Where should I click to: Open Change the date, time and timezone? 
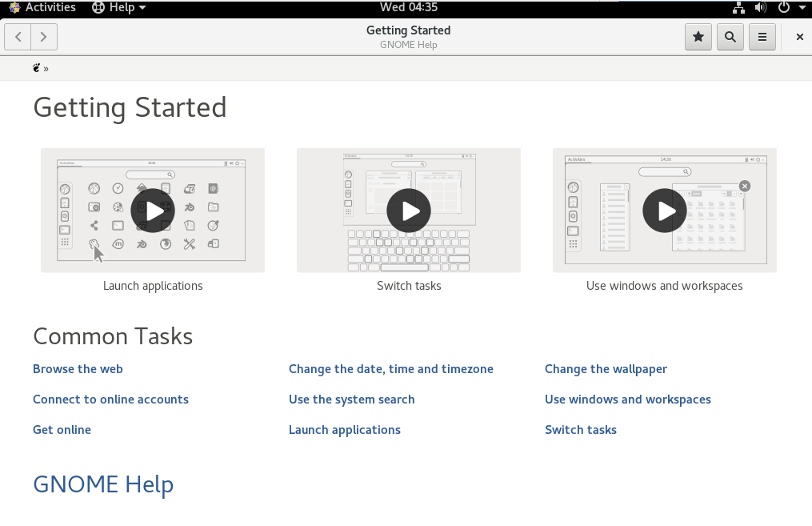click(391, 369)
